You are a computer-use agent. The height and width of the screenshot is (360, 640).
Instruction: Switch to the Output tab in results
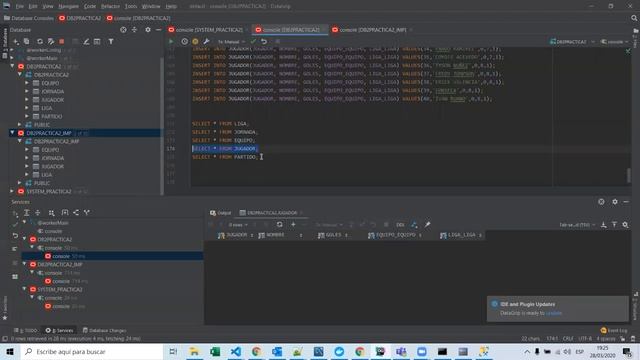[x=220, y=213]
